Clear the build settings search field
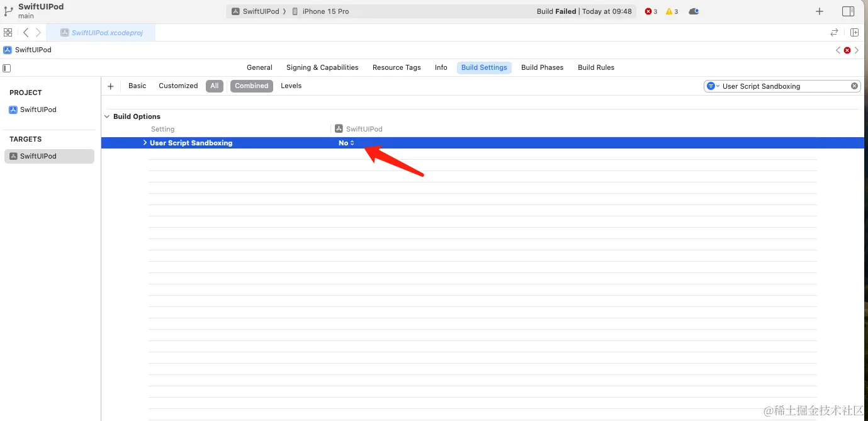 (854, 86)
